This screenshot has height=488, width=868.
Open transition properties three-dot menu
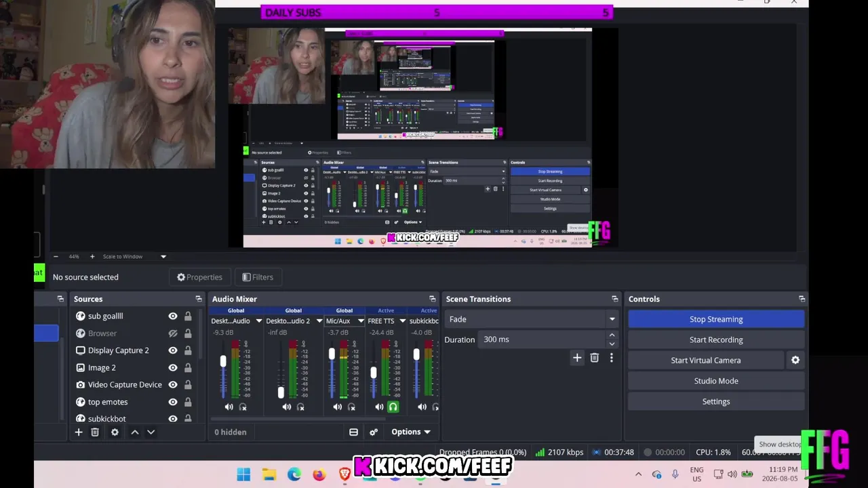click(x=611, y=358)
